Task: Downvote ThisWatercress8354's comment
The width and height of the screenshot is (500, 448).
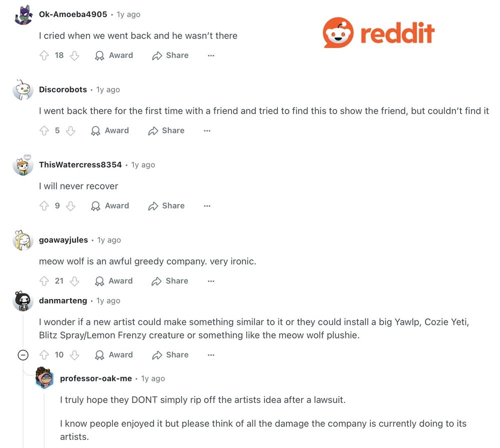Action: [x=70, y=206]
